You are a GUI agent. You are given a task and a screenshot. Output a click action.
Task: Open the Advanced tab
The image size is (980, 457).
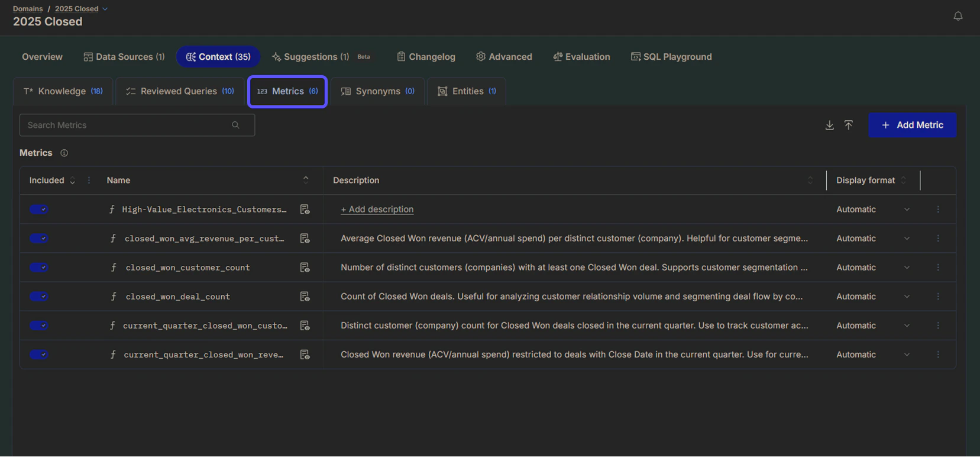504,57
